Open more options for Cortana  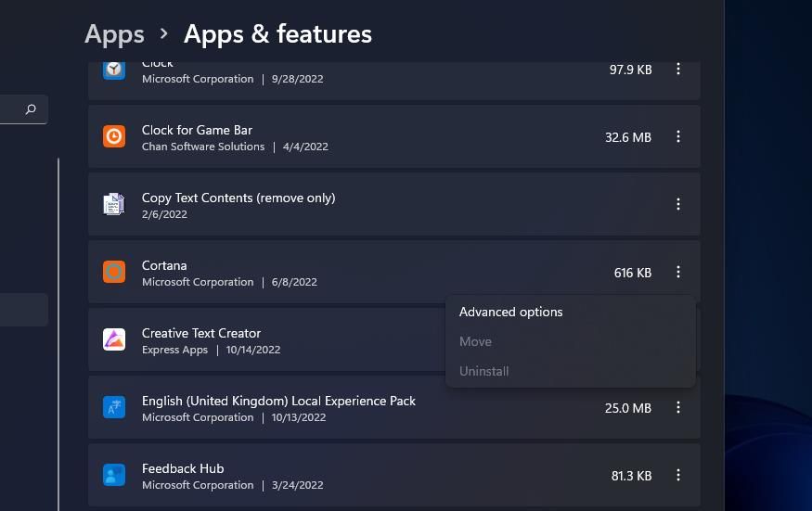(x=678, y=272)
